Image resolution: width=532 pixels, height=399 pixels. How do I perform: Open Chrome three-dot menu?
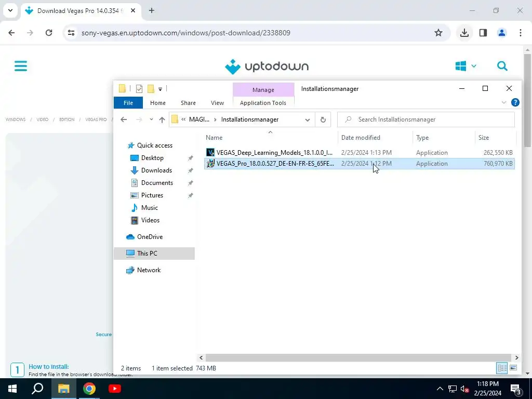click(x=521, y=33)
